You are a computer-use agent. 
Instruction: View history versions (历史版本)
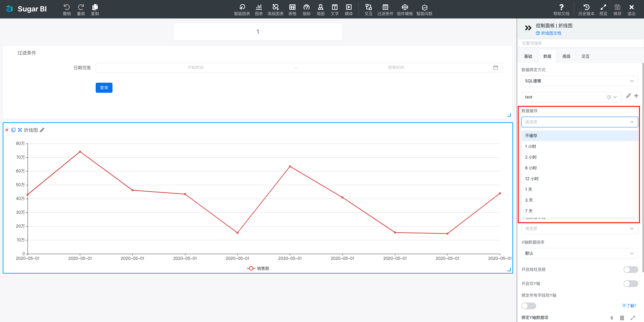(586, 9)
